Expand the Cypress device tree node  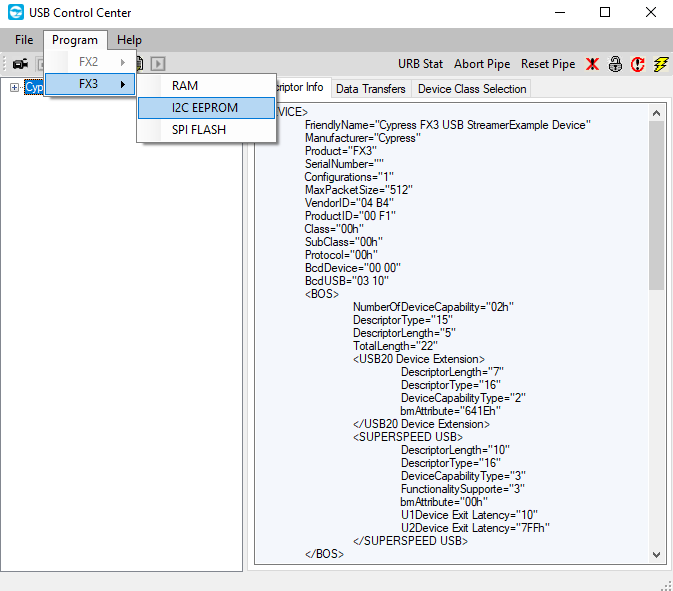(x=14, y=88)
